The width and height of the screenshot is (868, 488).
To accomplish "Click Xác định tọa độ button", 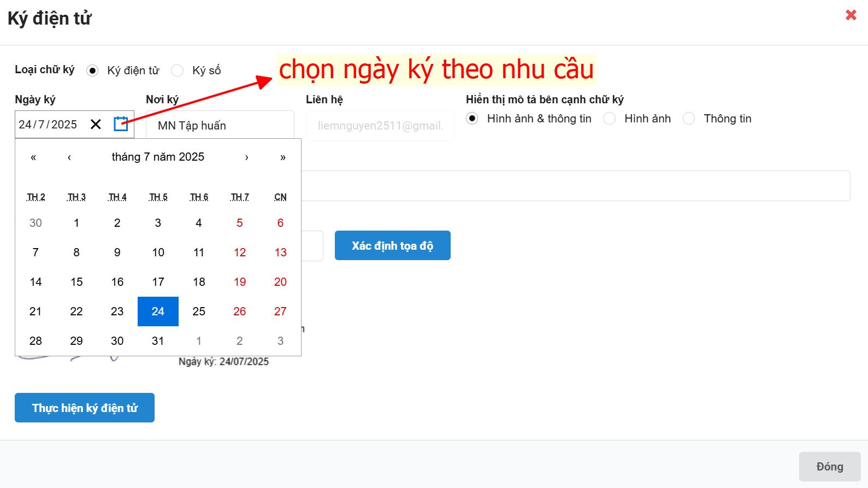I will (392, 245).
